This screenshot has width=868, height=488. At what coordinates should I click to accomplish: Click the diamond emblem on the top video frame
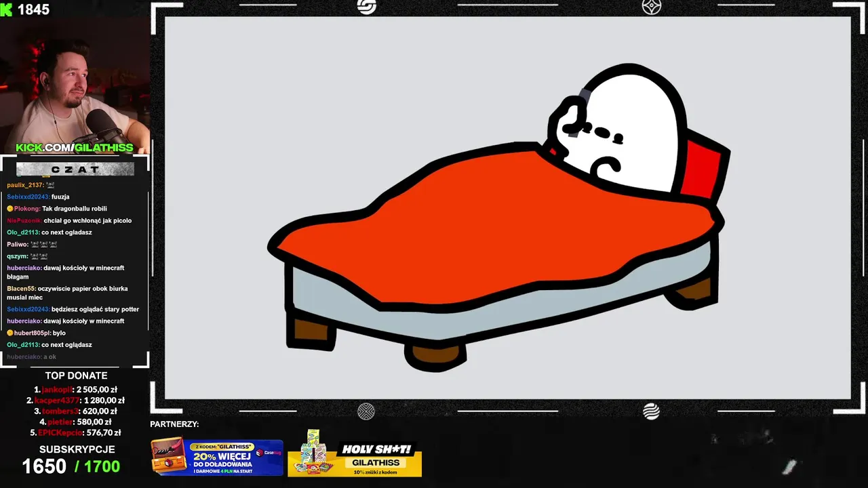point(651,7)
